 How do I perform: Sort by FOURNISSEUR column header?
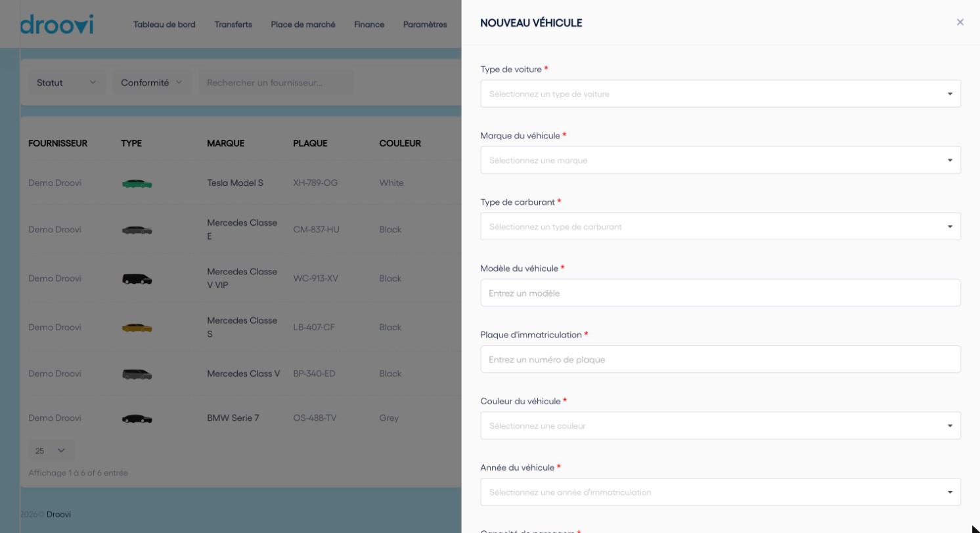[58, 143]
